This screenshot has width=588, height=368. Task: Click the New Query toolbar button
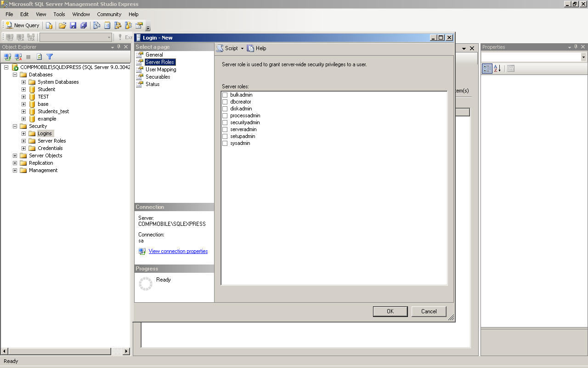pos(23,25)
